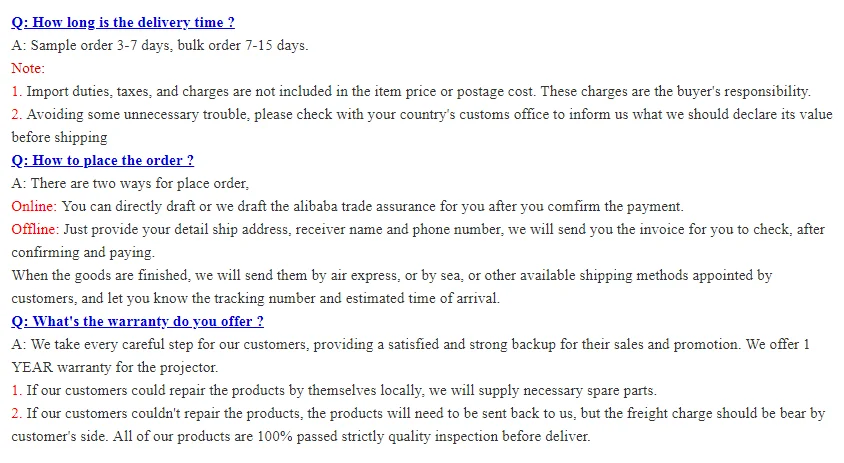The width and height of the screenshot is (844, 463).
Task: Click the 'supply necessary spare parts' sentence
Action: click(342, 390)
